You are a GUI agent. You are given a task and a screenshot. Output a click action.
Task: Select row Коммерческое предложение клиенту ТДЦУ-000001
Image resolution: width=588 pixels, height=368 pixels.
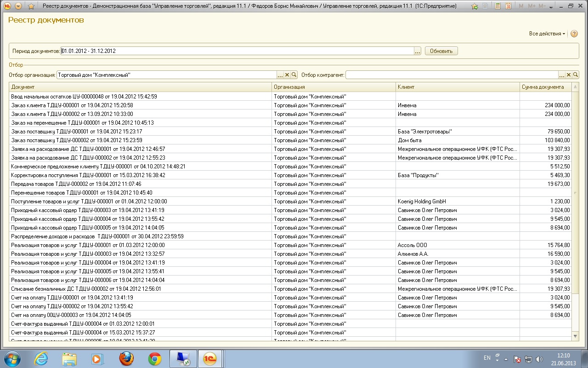(291, 167)
